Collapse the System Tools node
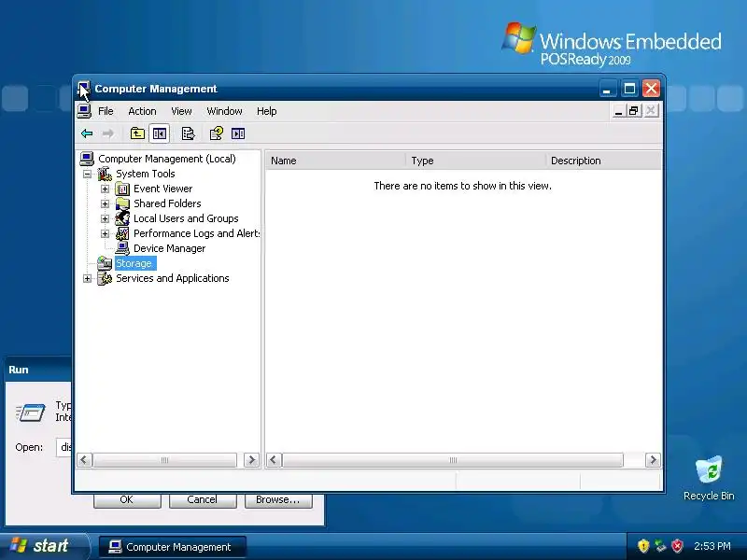The image size is (747, 560). click(87, 175)
